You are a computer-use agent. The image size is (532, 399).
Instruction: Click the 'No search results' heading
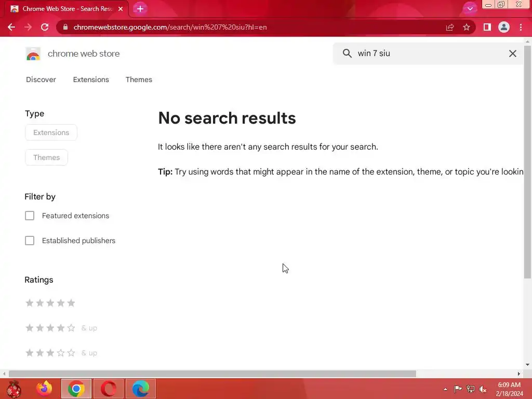point(227,118)
